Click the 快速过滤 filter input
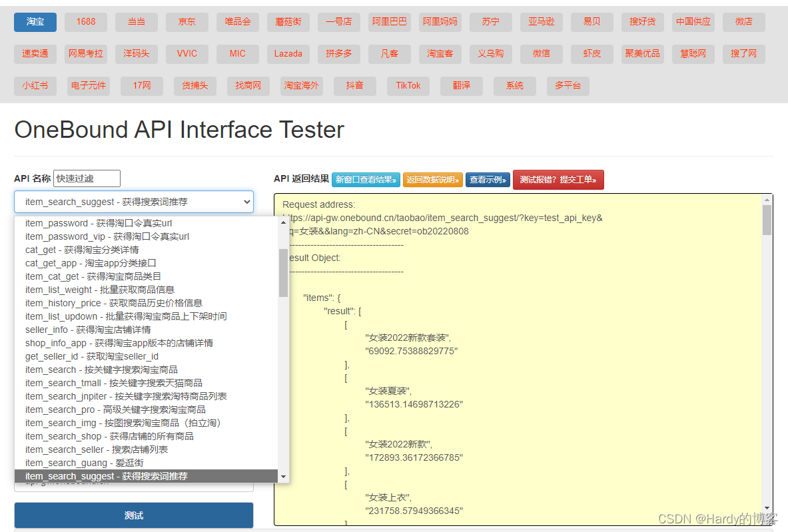The image size is (788, 532). click(x=87, y=178)
